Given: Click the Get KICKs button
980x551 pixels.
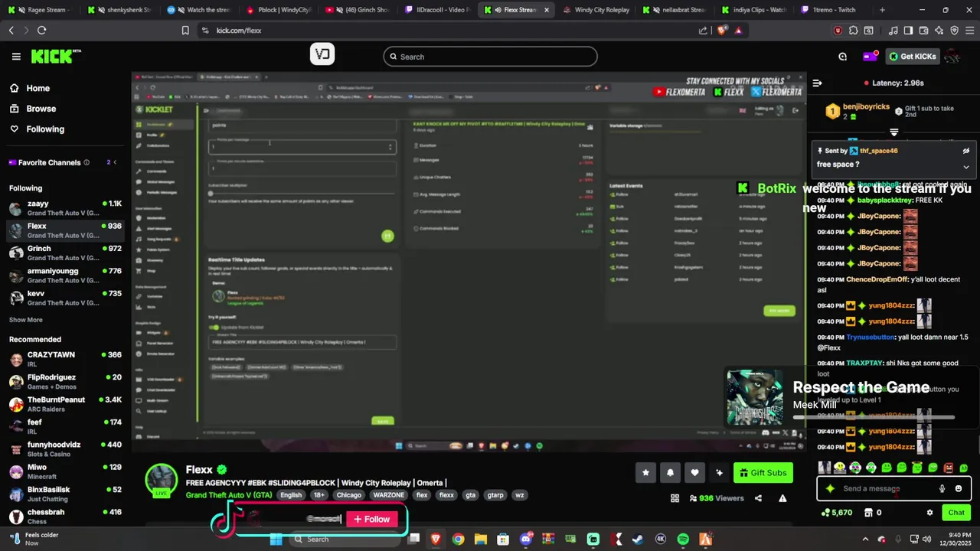Looking at the screenshot, I should 912,57.
